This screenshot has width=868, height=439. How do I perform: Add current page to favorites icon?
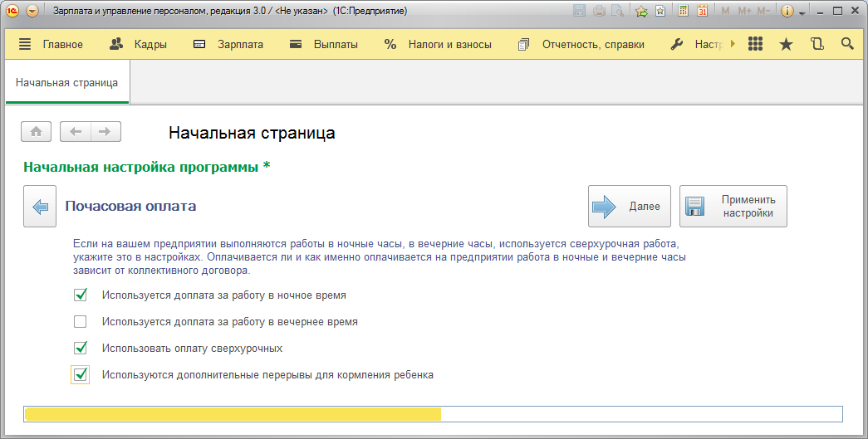641,12
